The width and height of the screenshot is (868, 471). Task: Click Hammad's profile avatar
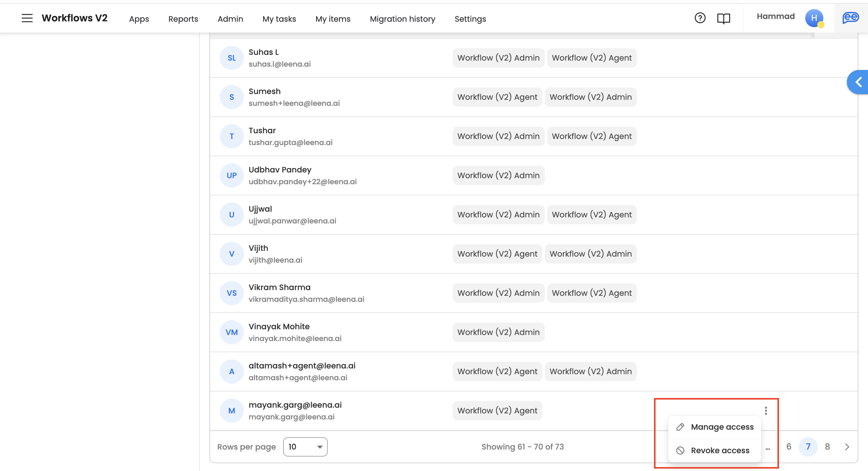pos(814,18)
